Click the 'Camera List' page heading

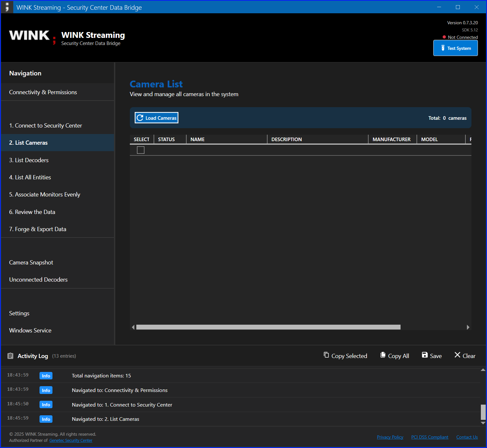pos(156,84)
